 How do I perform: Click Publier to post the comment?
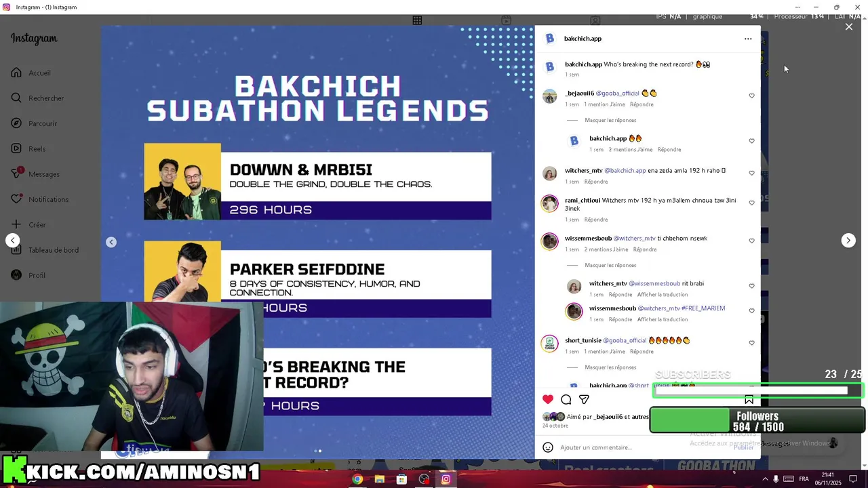click(x=743, y=447)
